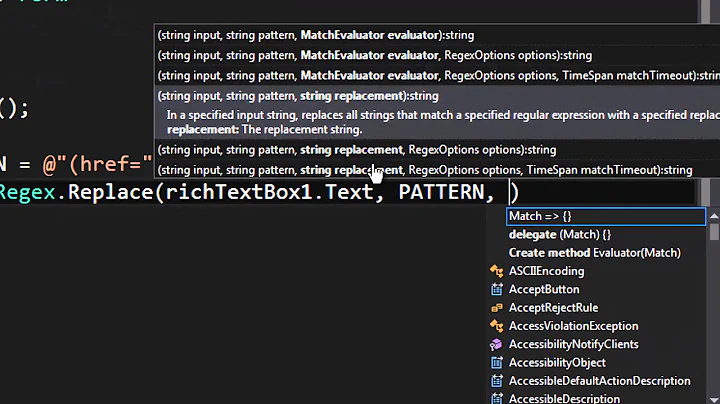Choose string replacement overload with TimeSpan matchTimeout

pyautogui.click(x=425, y=170)
